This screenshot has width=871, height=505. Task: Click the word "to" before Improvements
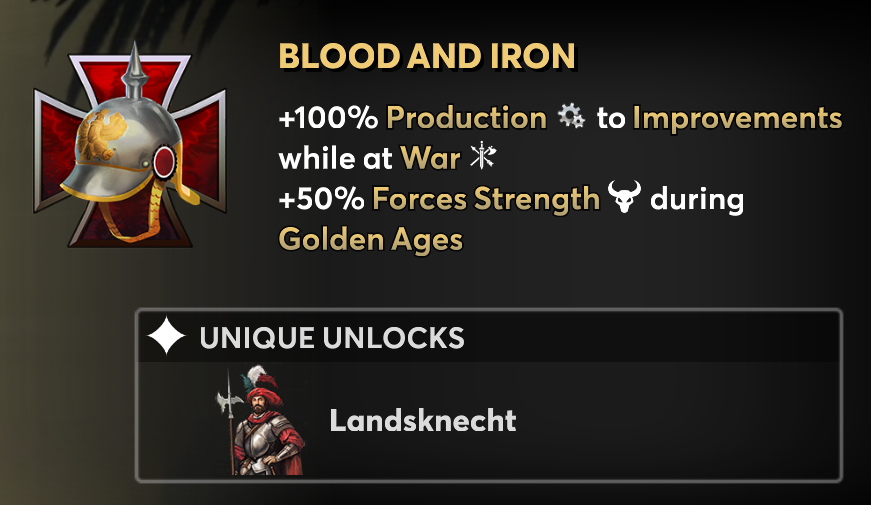[x=610, y=118]
